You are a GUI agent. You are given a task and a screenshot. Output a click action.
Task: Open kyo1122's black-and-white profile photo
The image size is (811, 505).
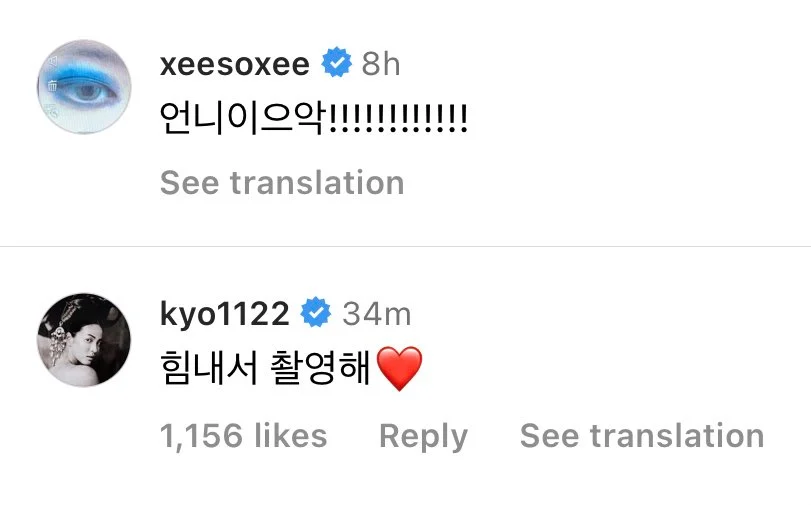[x=84, y=340]
